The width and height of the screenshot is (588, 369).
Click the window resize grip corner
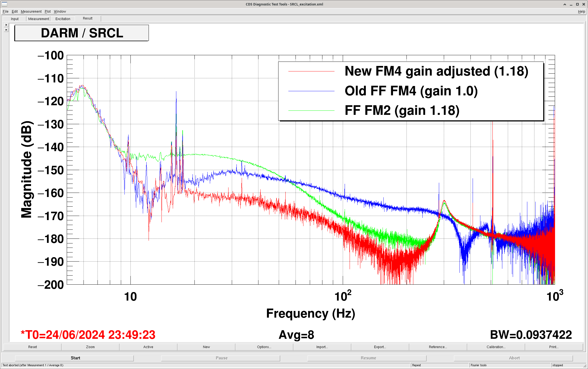pyautogui.click(x=585, y=366)
